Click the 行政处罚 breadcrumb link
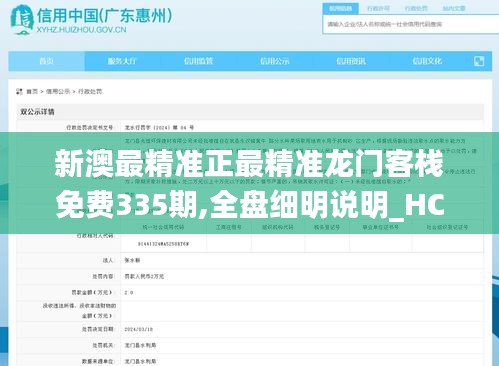This screenshot has height=366, width=499. [x=90, y=91]
